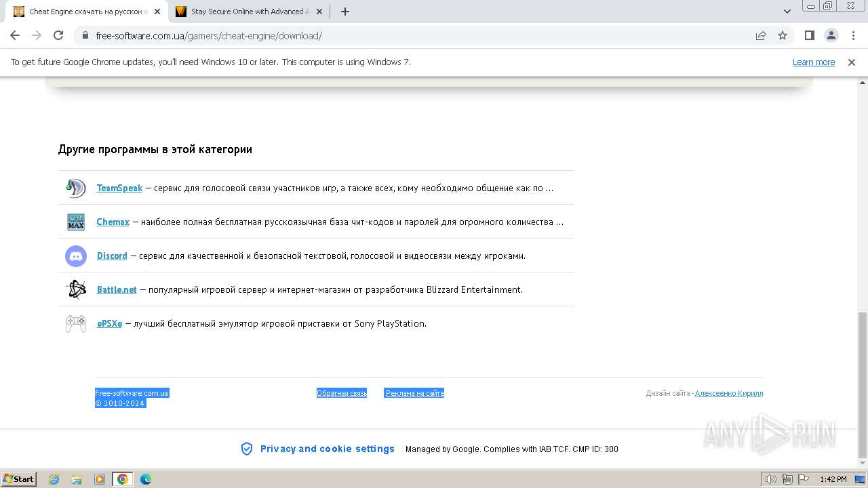Switch to the Cheat Engine tab
This screenshot has width=868, height=488.
(87, 12)
